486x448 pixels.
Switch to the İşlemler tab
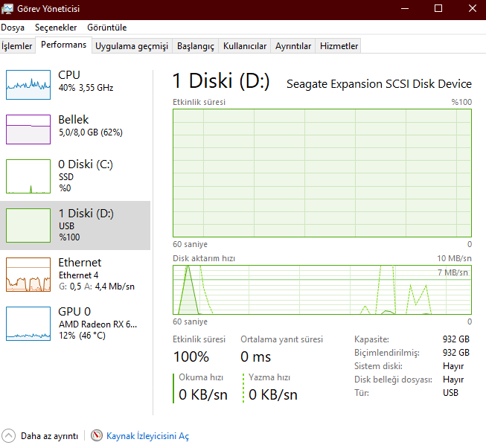[x=17, y=46]
